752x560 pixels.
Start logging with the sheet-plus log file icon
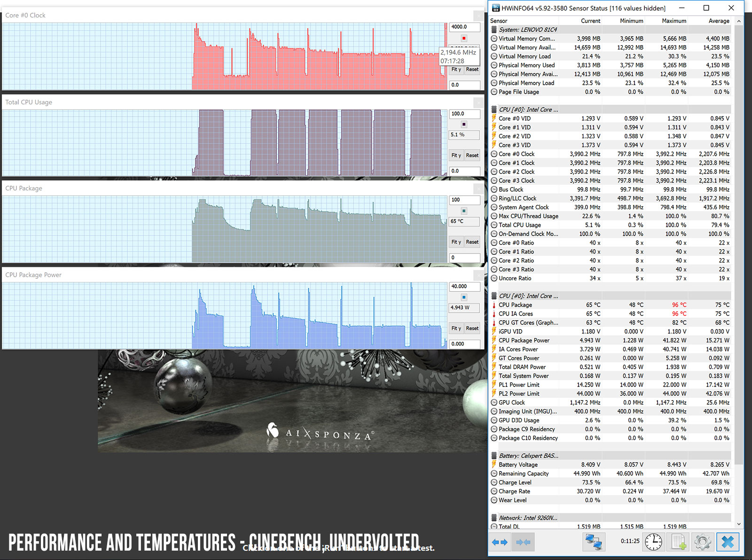click(x=678, y=542)
